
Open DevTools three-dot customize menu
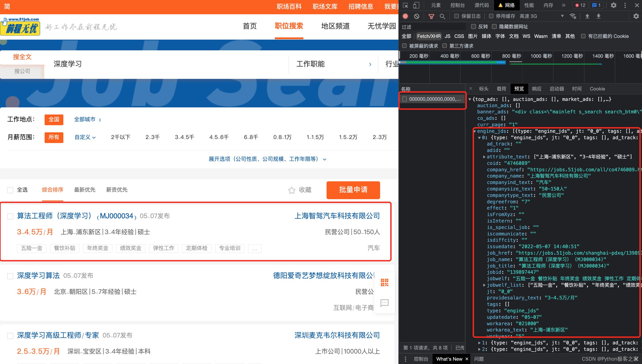pos(625,5)
